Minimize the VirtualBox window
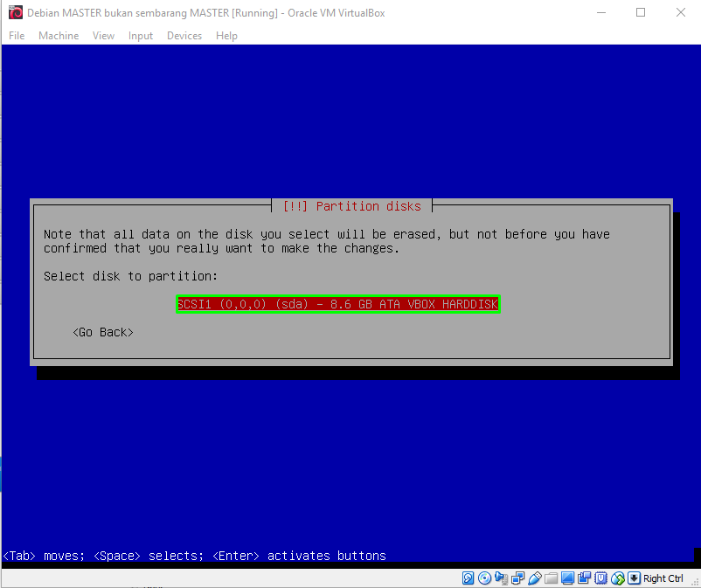Image resolution: width=701 pixels, height=588 pixels. 601,12
